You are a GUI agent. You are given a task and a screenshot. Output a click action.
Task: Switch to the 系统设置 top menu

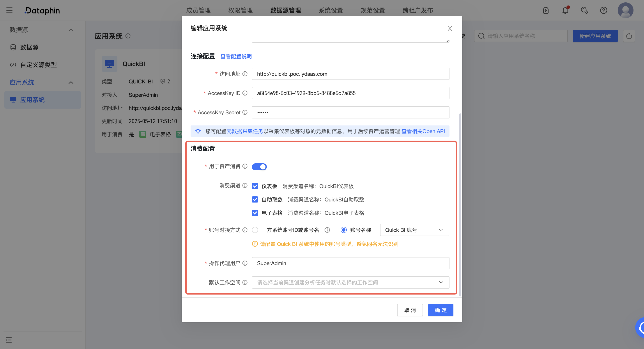click(x=331, y=10)
